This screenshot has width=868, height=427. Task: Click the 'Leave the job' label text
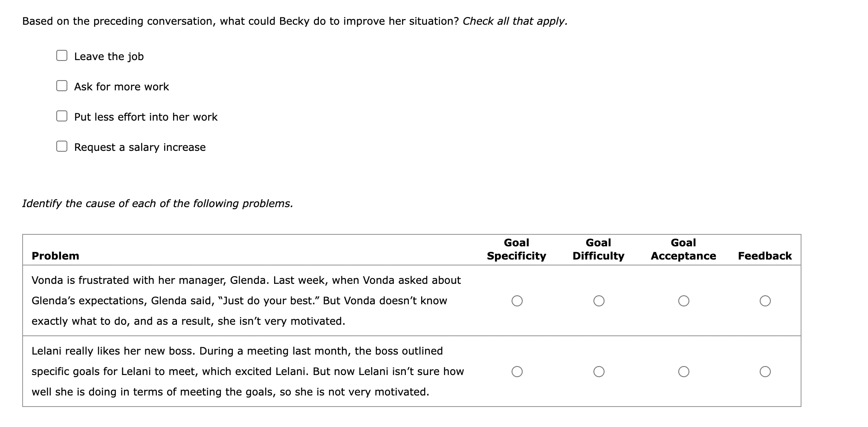[x=109, y=57]
